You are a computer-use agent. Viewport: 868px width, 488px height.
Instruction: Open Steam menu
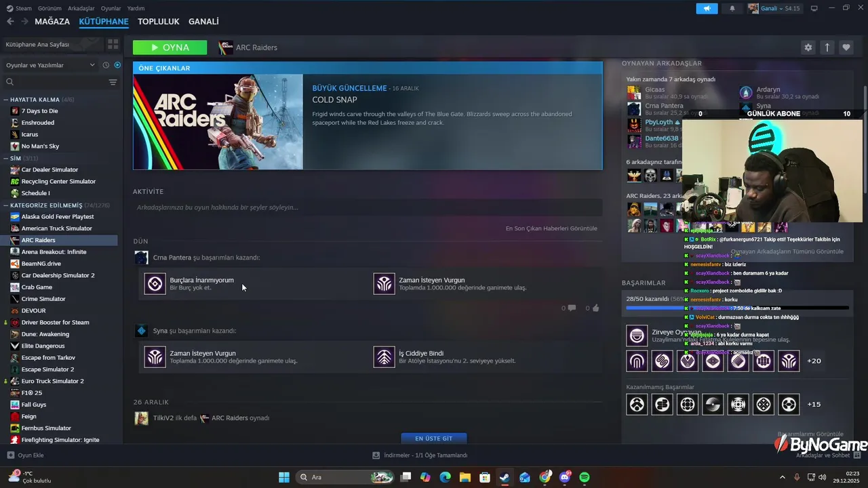[23, 8]
